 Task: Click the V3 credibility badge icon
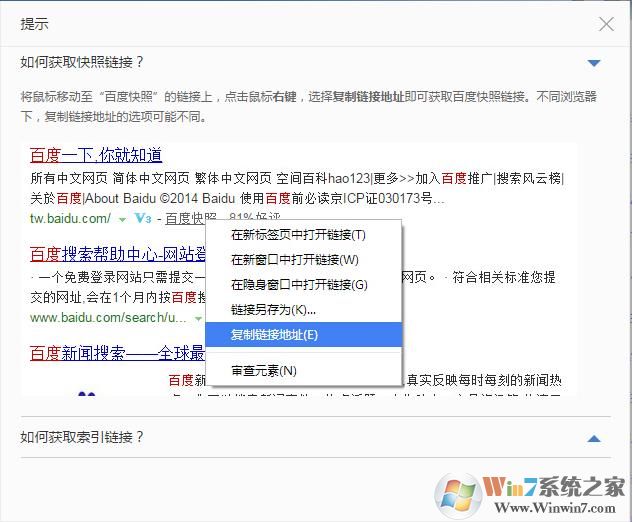(x=143, y=218)
